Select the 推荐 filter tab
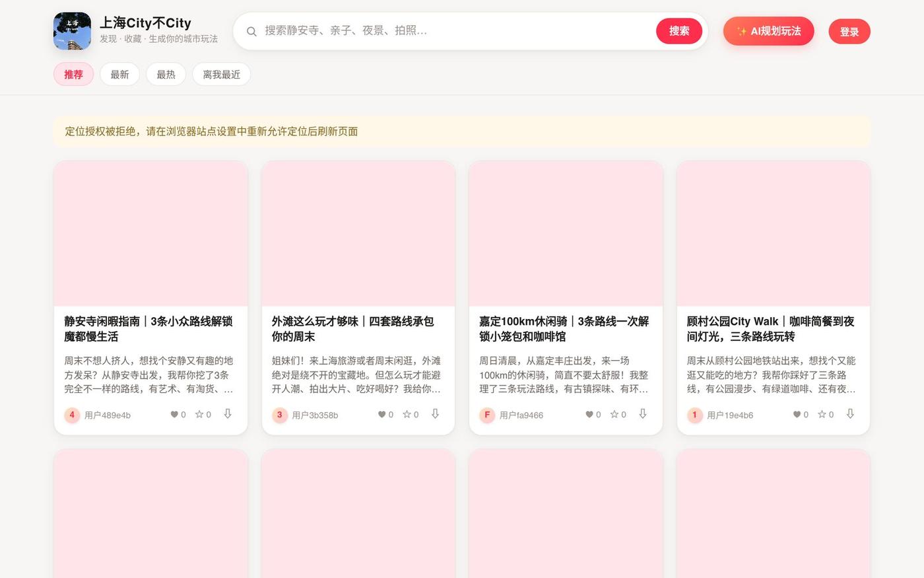 (x=73, y=75)
